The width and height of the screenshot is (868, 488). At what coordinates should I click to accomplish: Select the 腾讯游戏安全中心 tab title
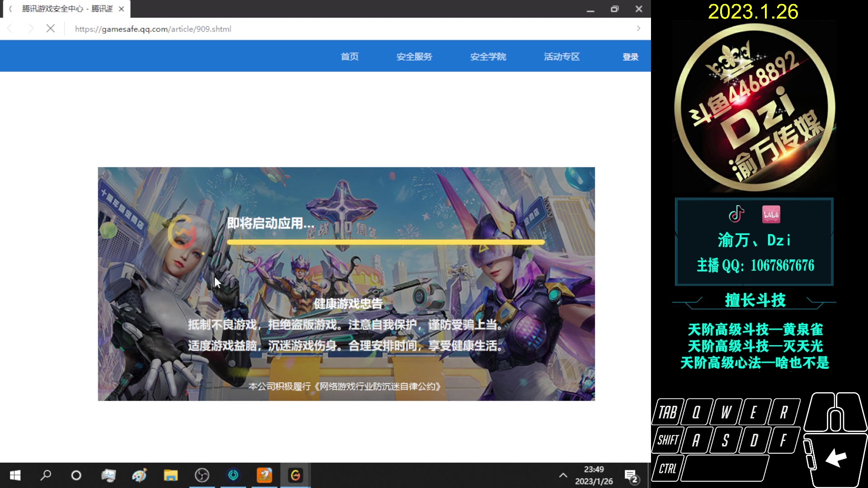pyautogui.click(x=67, y=9)
